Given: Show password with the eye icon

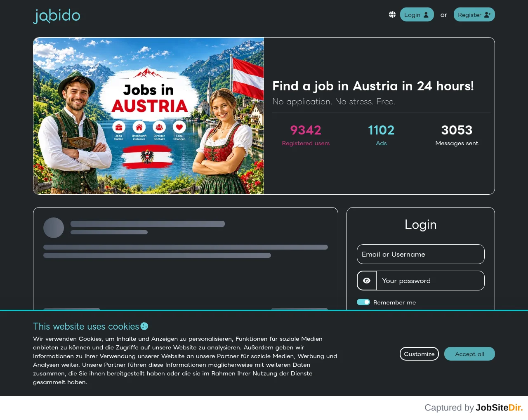Looking at the screenshot, I should [367, 281].
